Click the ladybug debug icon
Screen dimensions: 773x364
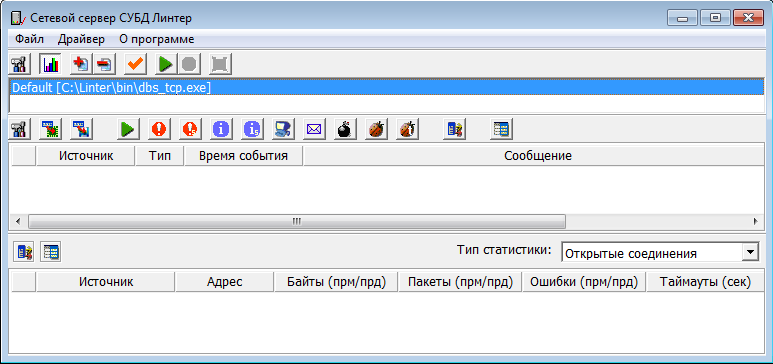click(377, 129)
